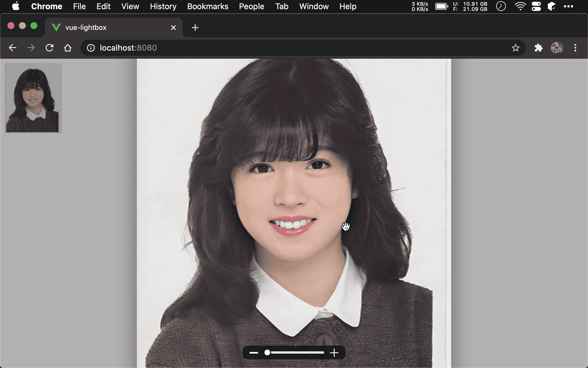
Task: Click the zoom slider track
Action: click(x=295, y=352)
